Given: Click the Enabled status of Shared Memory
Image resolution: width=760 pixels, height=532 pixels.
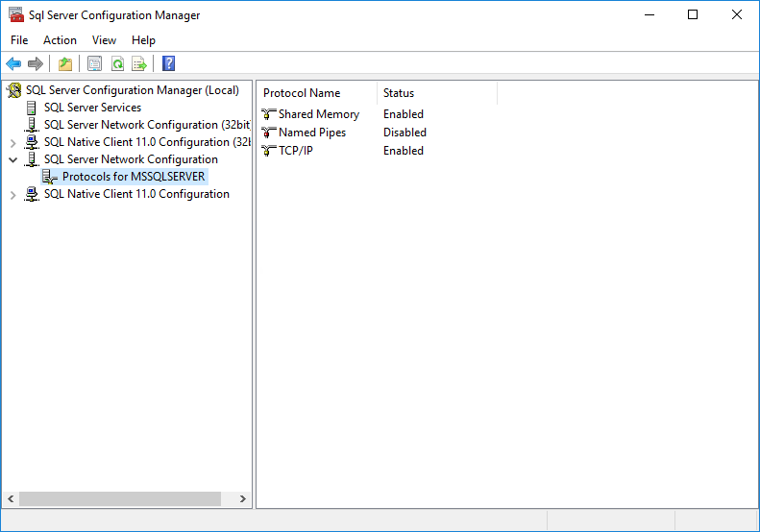Looking at the screenshot, I should (x=404, y=114).
